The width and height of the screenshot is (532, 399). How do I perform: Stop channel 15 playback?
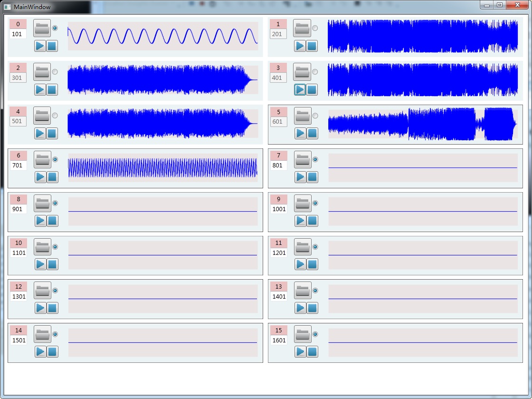point(313,352)
